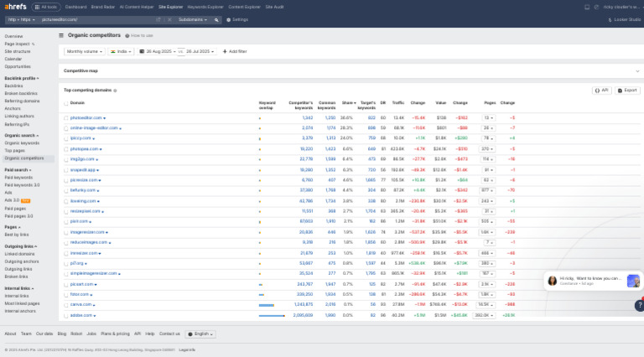Click the Looker Studio icon
Image resolution: width=644 pixels, height=357 pixels.
[x=609, y=18]
